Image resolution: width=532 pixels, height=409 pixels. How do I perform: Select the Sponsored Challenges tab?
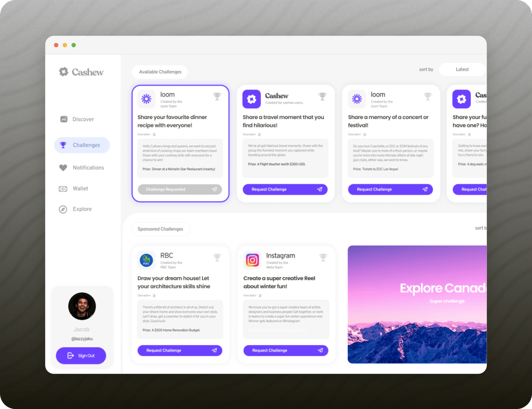pos(161,229)
